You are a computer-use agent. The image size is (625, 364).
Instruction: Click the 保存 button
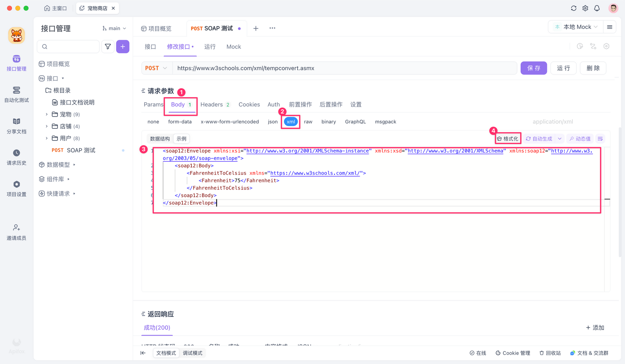[x=534, y=68]
